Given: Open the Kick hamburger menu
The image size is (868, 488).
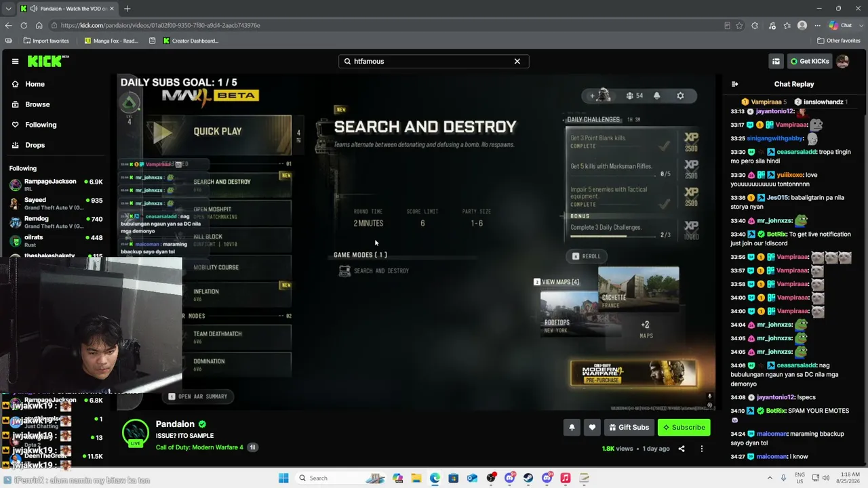Looking at the screenshot, I should (x=15, y=61).
